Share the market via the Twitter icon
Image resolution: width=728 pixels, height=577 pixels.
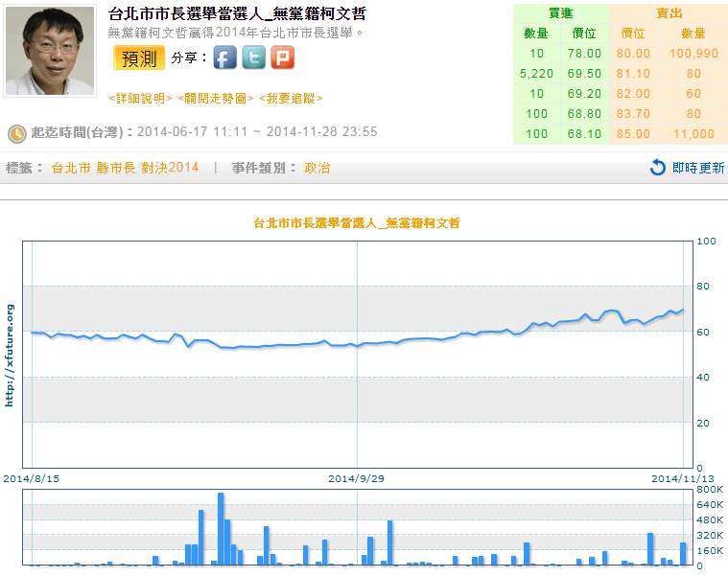coord(254,58)
